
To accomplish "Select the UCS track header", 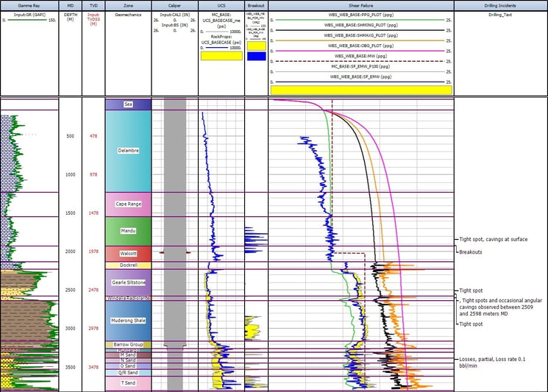I will (x=221, y=6).
